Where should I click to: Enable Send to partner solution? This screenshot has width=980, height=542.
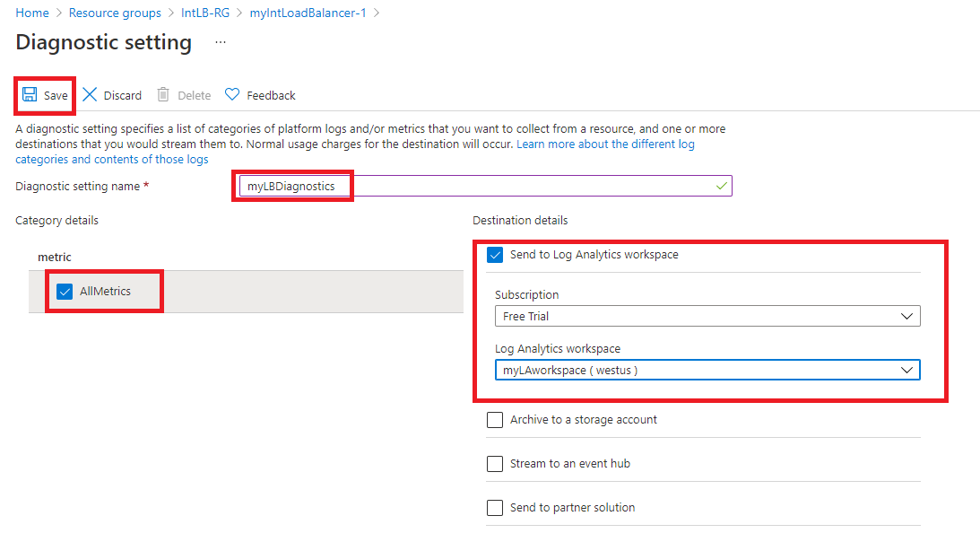(495, 507)
